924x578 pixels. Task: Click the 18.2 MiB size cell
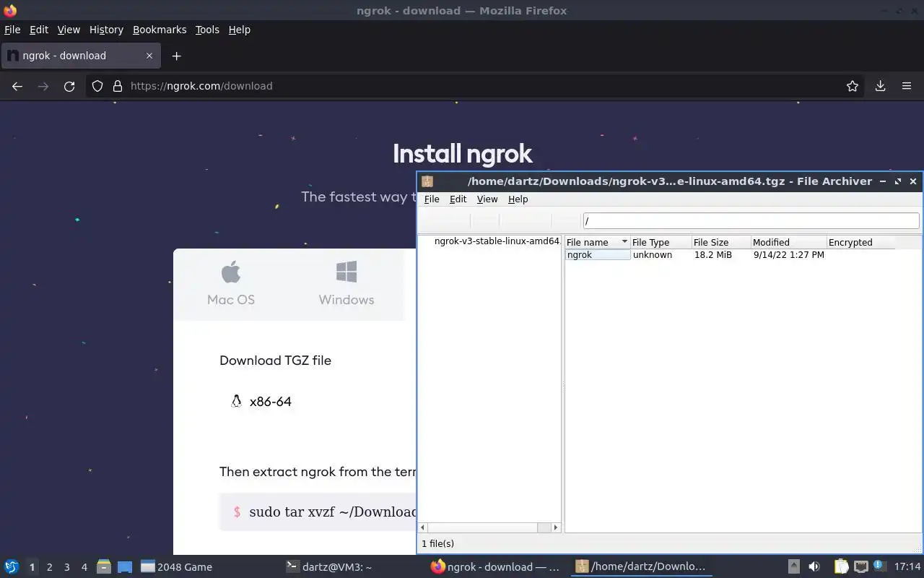point(713,255)
